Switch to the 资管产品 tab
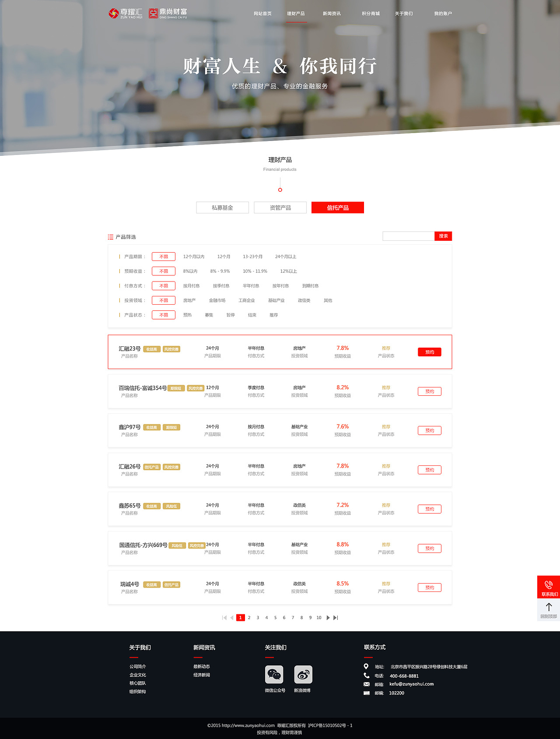 [x=280, y=208]
